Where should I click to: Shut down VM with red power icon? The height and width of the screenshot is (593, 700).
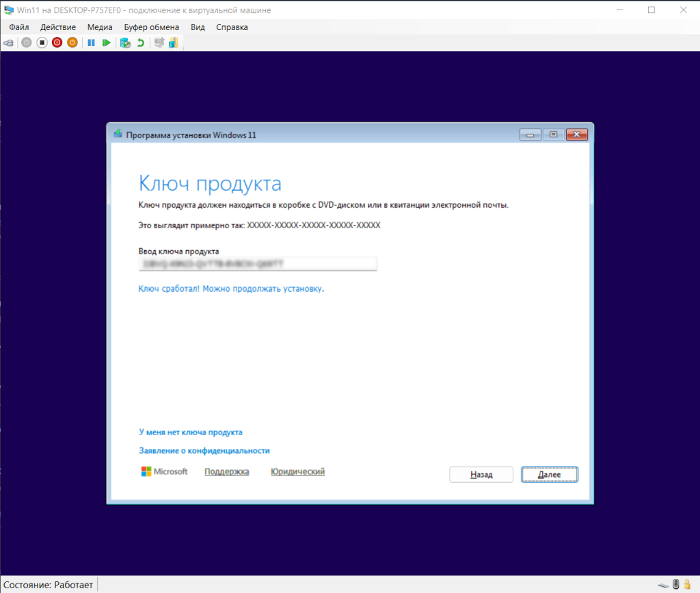tap(57, 43)
